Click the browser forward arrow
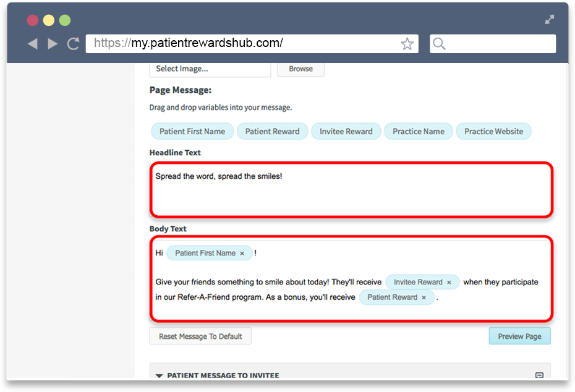This screenshot has height=392, width=575. point(53,44)
